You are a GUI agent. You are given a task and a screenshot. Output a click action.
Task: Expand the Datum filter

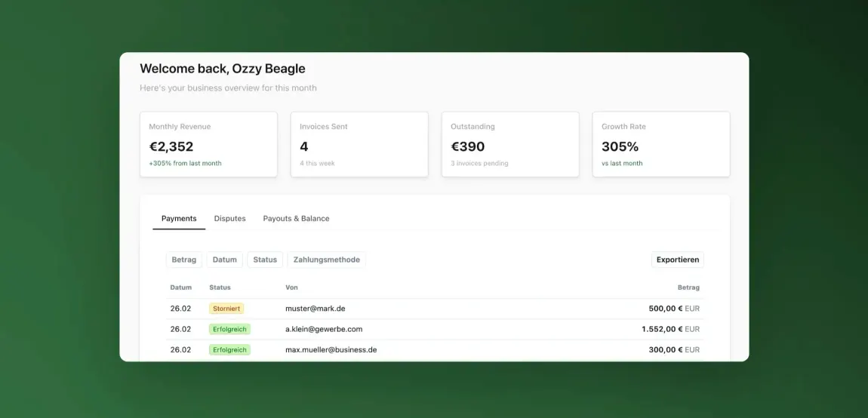pos(224,260)
